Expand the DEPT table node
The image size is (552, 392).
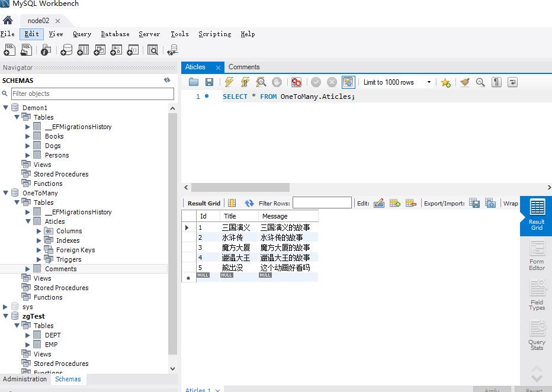(x=28, y=335)
